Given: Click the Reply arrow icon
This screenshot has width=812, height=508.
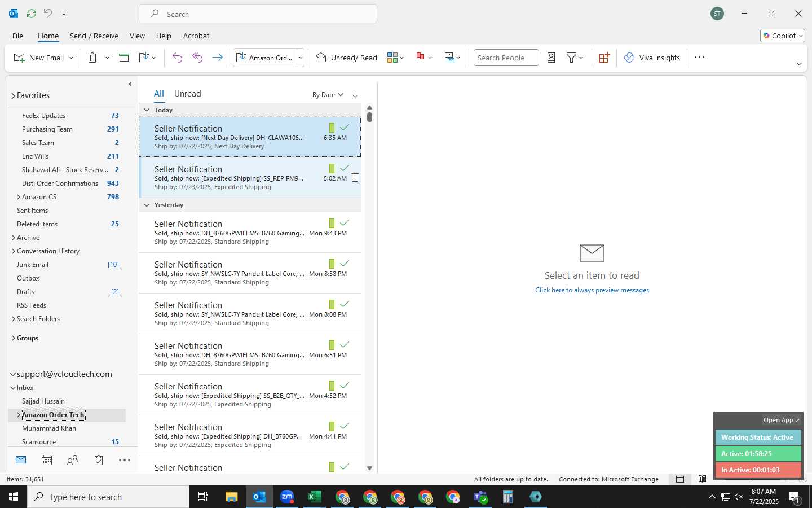Looking at the screenshot, I should pyautogui.click(x=177, y=58).
